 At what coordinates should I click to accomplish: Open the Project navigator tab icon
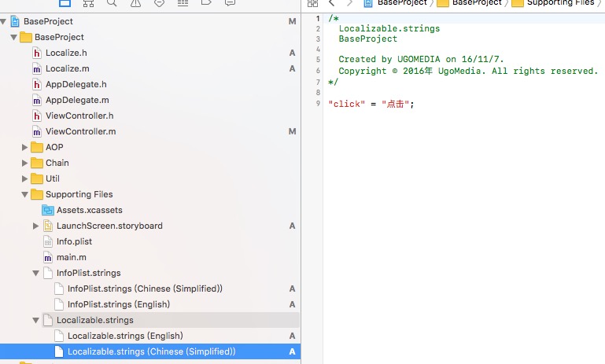pyautogui.click(x=65, y=3)
